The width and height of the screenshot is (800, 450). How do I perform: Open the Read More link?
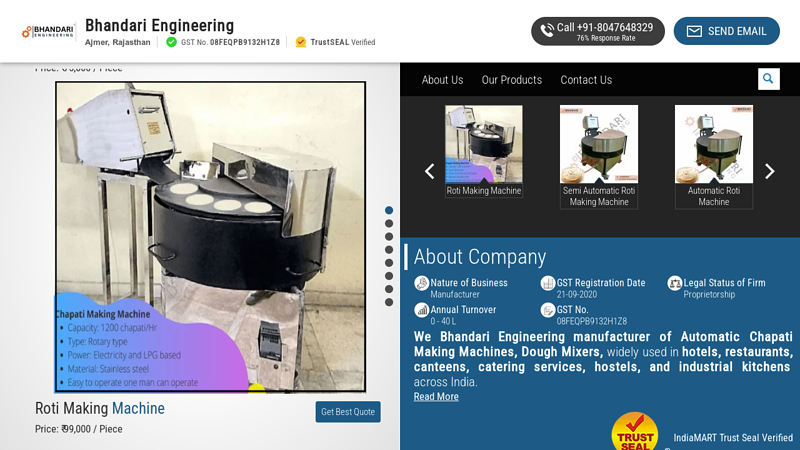[436, 396]
